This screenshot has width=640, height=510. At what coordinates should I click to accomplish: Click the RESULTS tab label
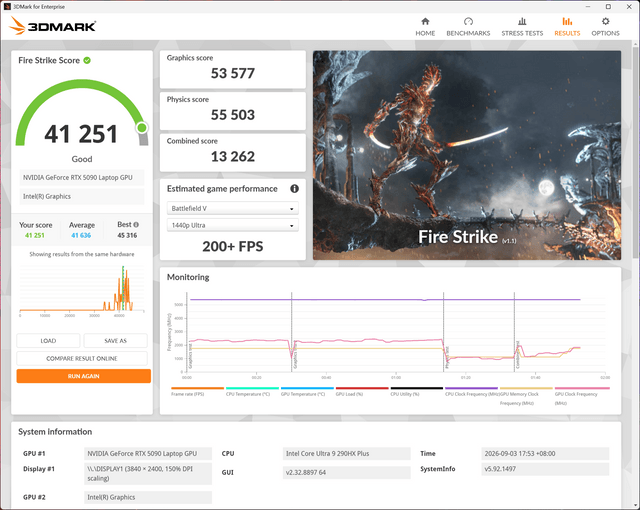coord(567,33)
